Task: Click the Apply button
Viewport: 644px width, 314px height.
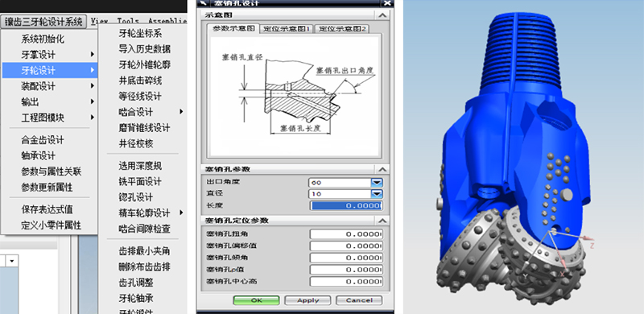Action: coord(308,300)
